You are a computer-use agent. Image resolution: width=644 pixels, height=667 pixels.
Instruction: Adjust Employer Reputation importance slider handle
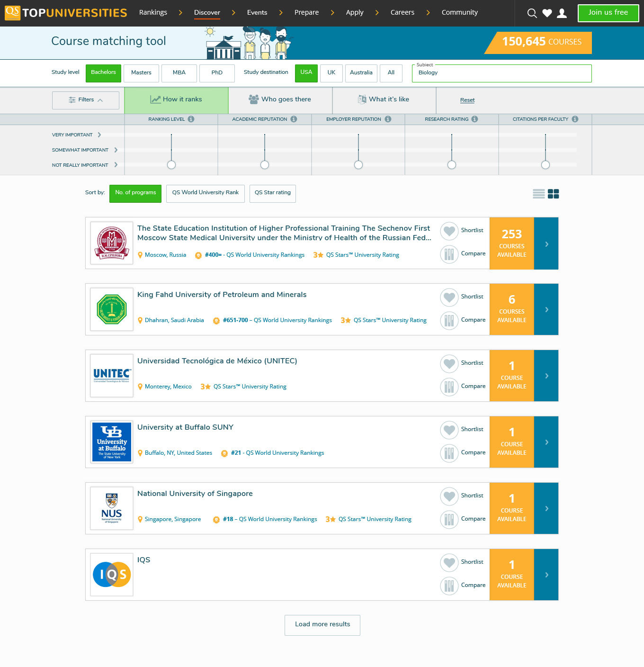click(358, 165)
